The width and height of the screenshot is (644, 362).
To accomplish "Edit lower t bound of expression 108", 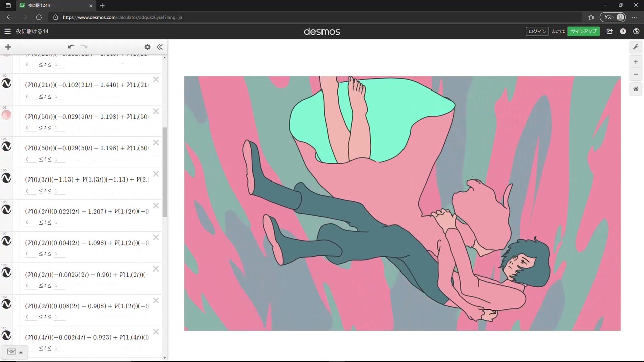I will coord(31,285).
